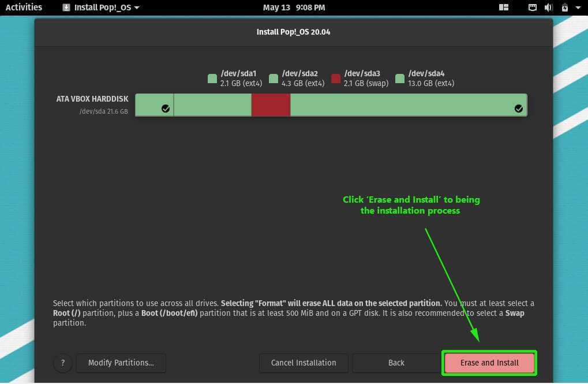Viewport: 588px width, 384px height.
Task: Click Cancel Installation button
Action: pyautogui.click(x=304, y=363)
